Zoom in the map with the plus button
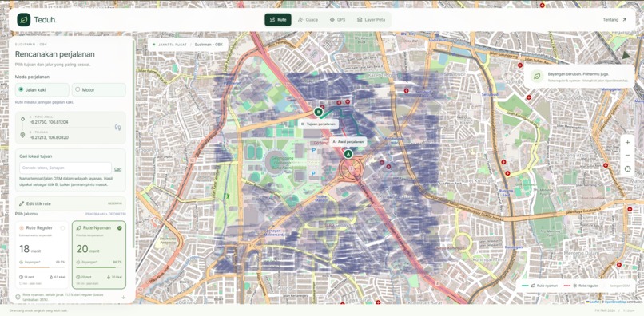 click(x=627, y=142)
